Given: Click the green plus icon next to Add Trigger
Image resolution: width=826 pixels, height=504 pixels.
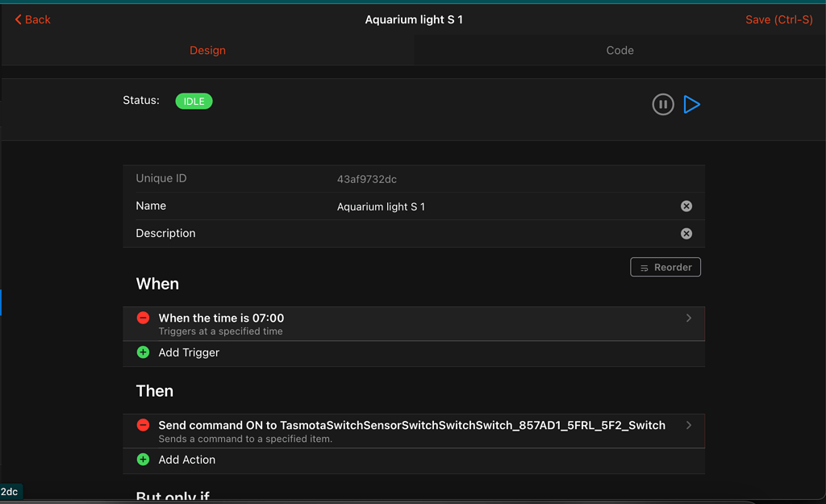Looking at the screenshot, I should pyautogui.click(x=143, y=352).
